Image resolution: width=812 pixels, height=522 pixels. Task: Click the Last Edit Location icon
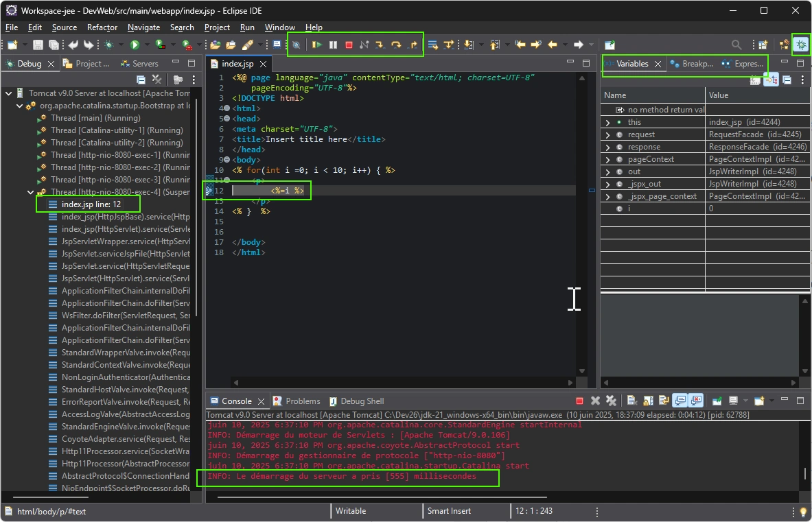(x=520, y=45)
